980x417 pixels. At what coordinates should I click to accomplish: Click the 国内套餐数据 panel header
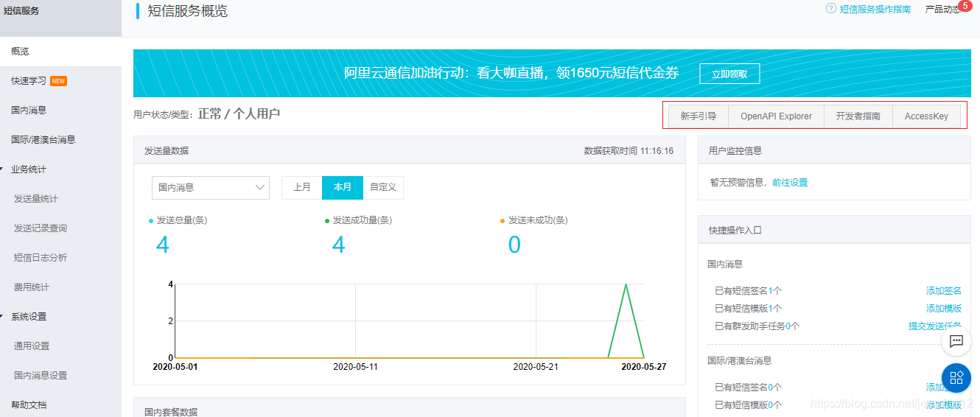pyautogui.click(x=409, y=407)
